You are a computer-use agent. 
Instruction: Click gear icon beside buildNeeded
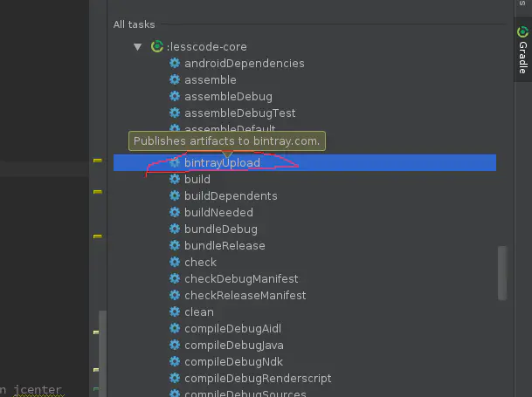coord(175,212)
